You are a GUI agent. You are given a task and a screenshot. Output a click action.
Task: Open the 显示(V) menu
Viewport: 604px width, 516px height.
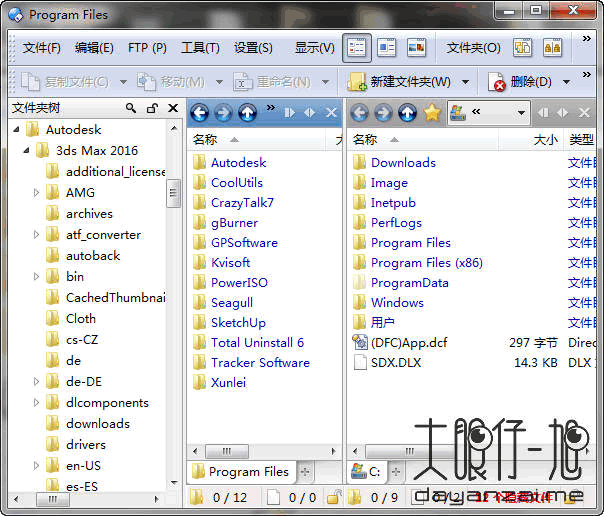click(x=315, y=48)
